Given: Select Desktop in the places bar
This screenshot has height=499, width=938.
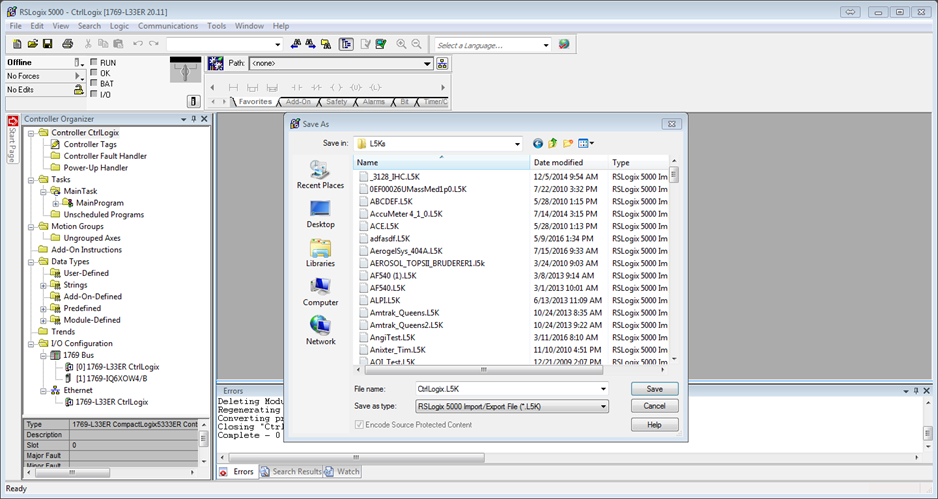Looking at the screenshot, I should (320, 214).
